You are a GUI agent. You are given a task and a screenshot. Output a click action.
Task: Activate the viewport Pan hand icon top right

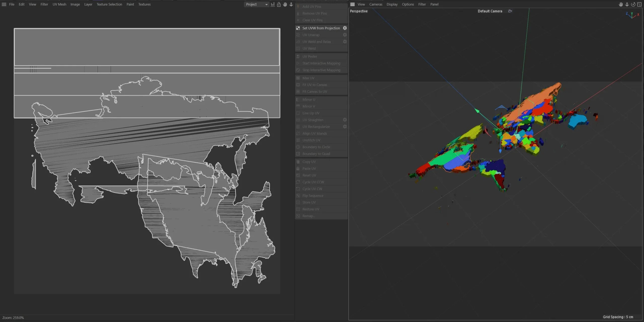tap(621, 4)
